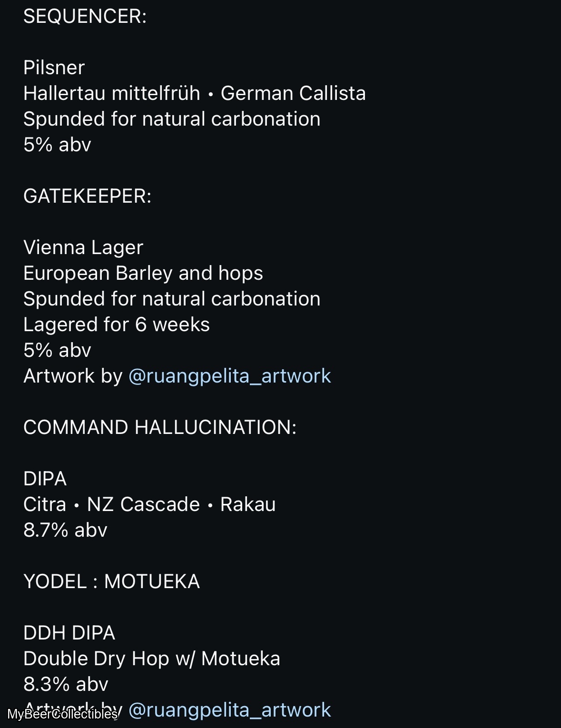Click 5% abv under Vienna Lager section

pyautogui.click(x=57, y=351)
